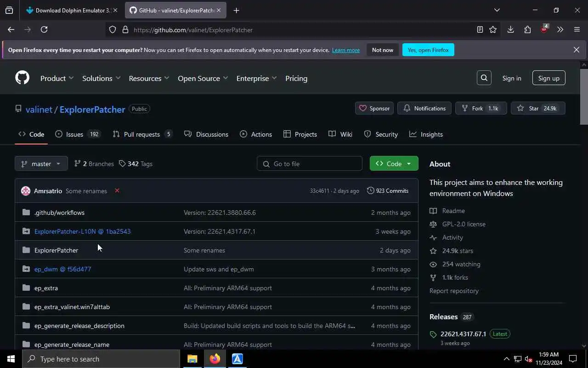Viewport: 588px width, 368px height.
Task: Expand the Product navigation menu
Action: (57, 78)
